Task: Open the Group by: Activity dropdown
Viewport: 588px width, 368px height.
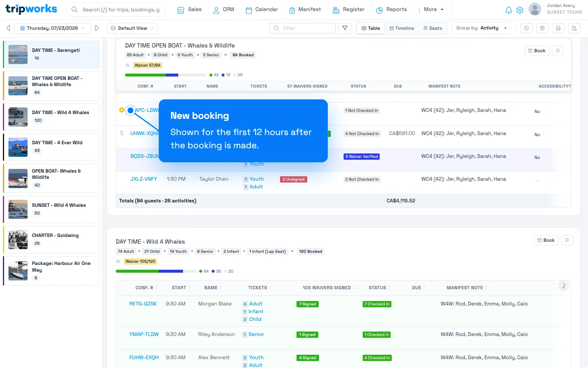Action: click(481, 28)
